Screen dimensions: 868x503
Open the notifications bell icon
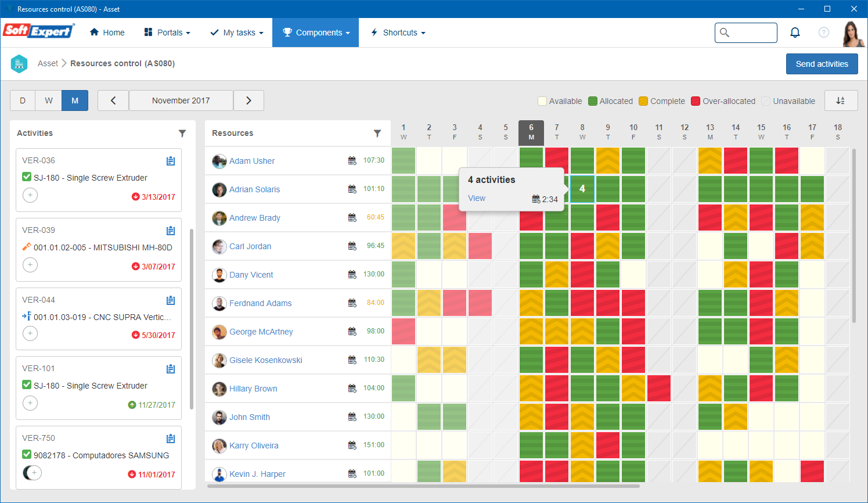pos(795,33)
